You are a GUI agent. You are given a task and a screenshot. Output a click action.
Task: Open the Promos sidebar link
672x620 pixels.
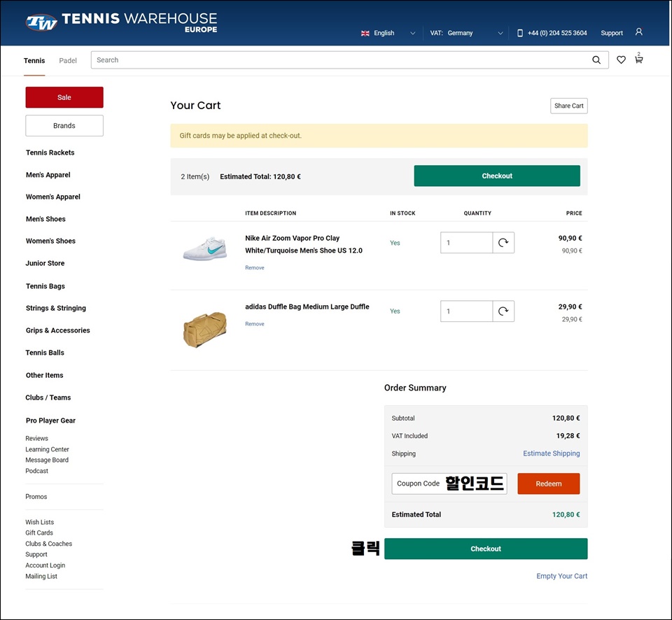pos(36,497)
